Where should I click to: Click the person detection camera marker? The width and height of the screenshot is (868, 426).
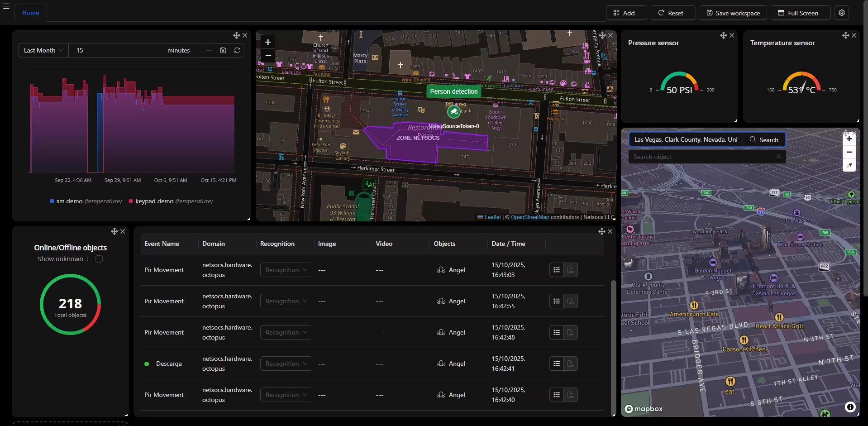pyautogui.click(x=454, y=111)
